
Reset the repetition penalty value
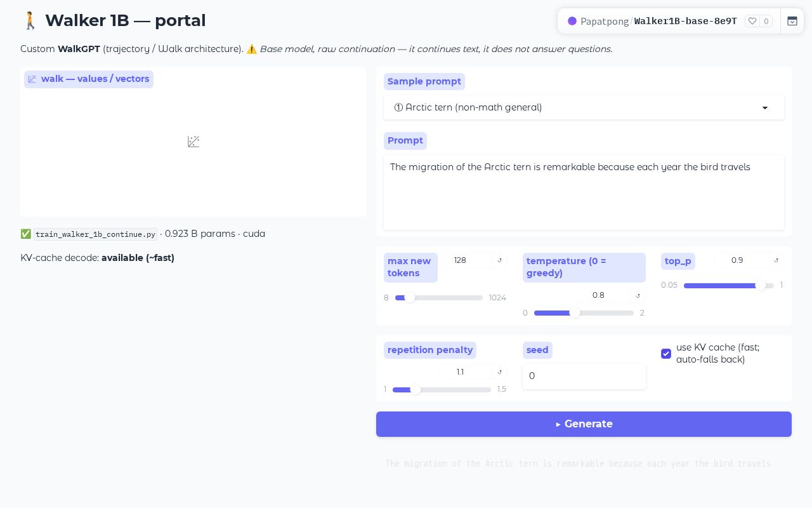coord(499,372)
